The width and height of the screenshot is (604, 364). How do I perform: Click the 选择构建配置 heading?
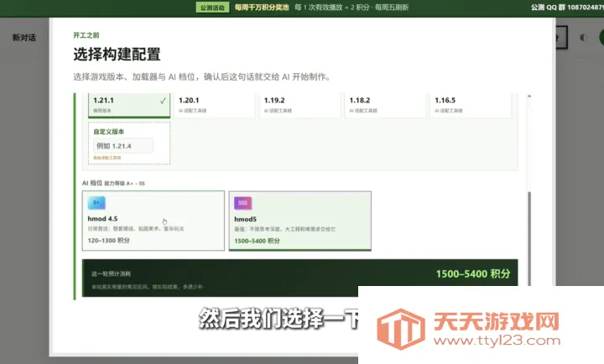[117, 55]
